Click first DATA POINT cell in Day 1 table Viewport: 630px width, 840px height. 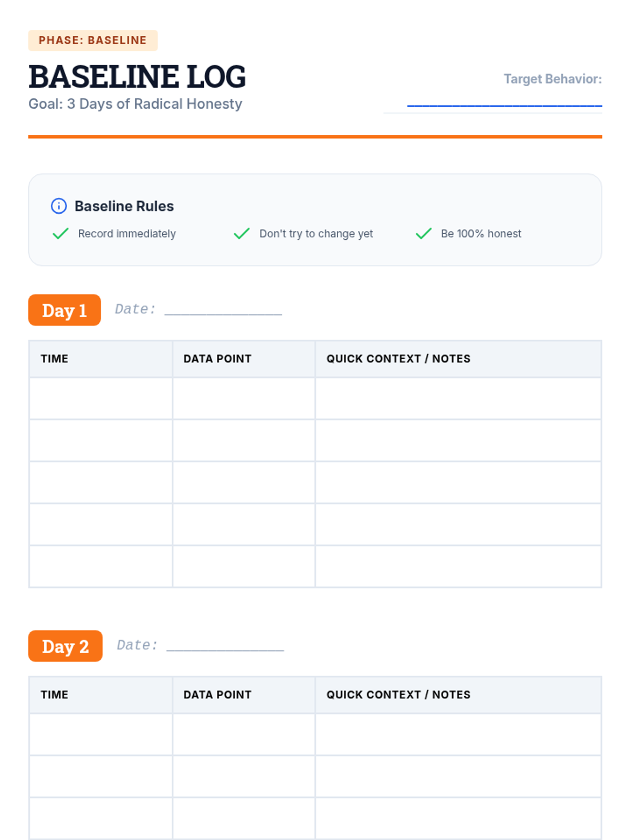click(x=244, y=398)
